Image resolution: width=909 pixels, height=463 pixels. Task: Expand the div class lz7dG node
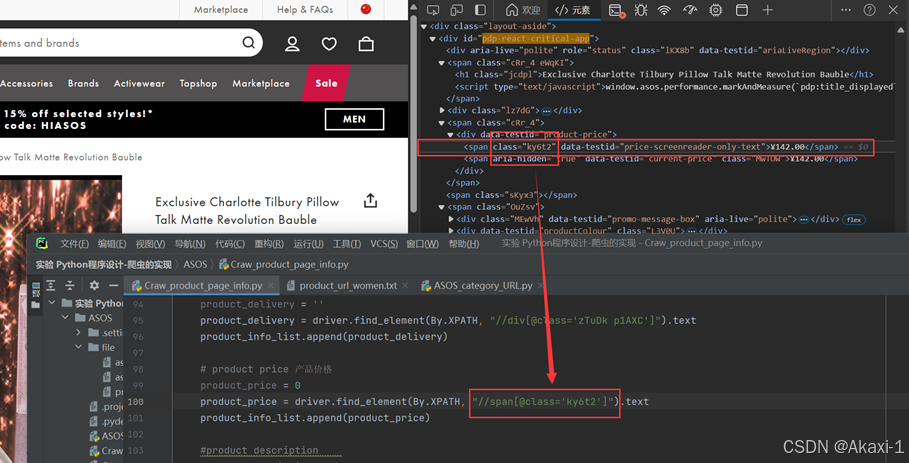coord(442,110)
